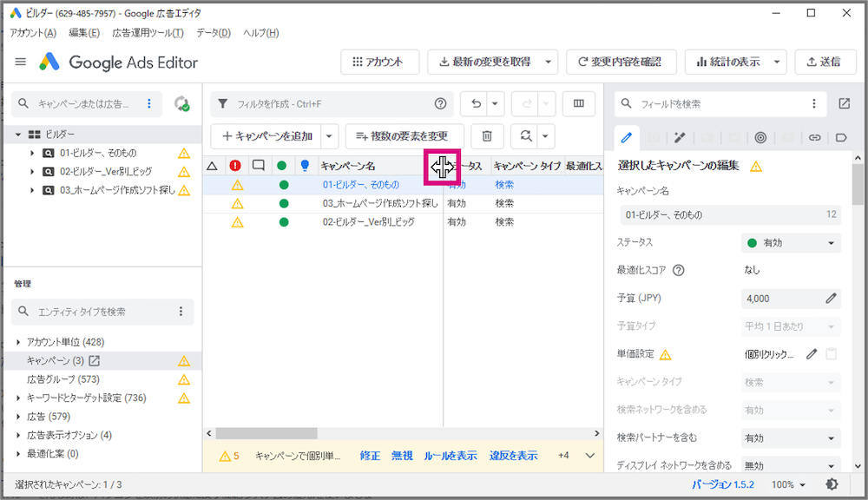Click 違反を表示 link
Screen dimensions: 868x500
513,456
